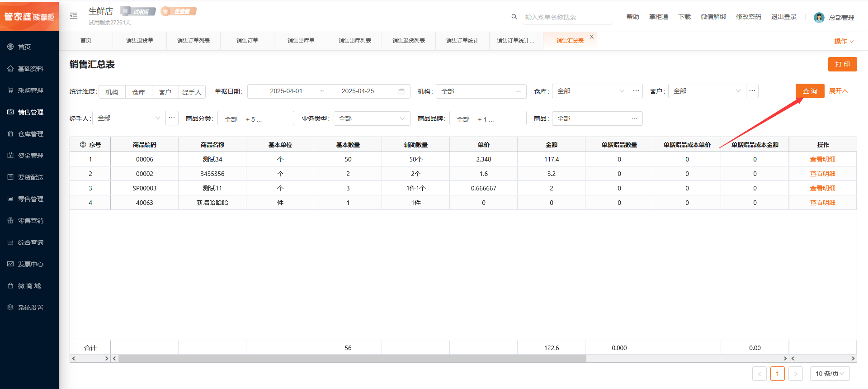The width and height of the screenshot is (868, 389).
Task: Switch to the 销售订单 tab
Action: pyautogui.click(x=247, y=41)
